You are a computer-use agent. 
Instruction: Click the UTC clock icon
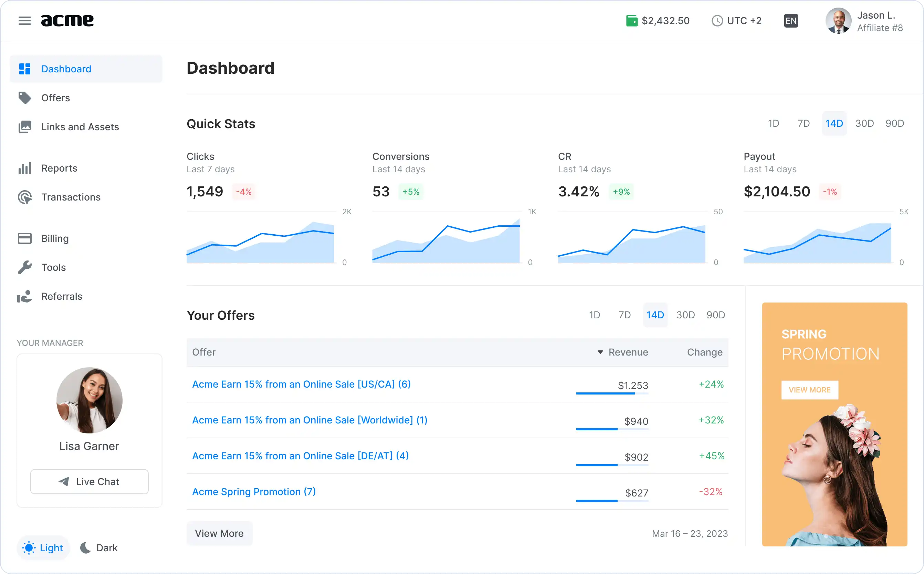click(717, 21)
